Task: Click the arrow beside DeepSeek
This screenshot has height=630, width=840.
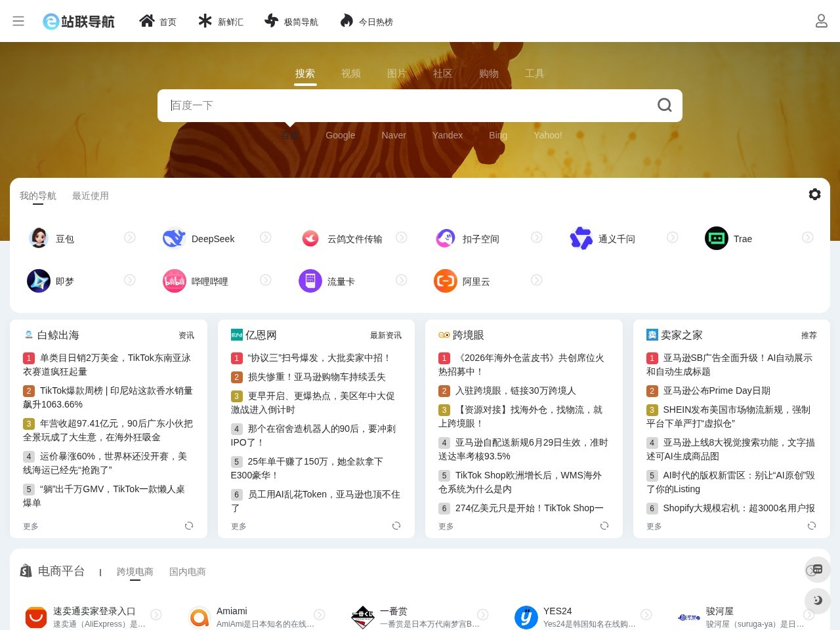Action: [x=266, y=237]
